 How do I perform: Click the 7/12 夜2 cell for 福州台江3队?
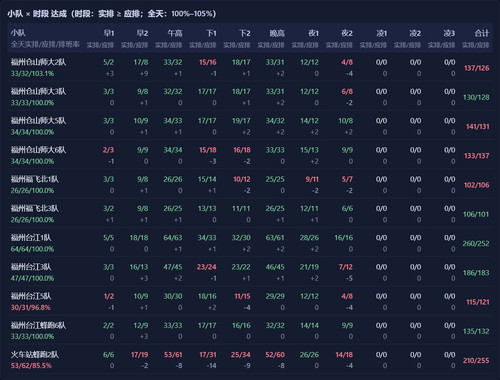(346, 267)
